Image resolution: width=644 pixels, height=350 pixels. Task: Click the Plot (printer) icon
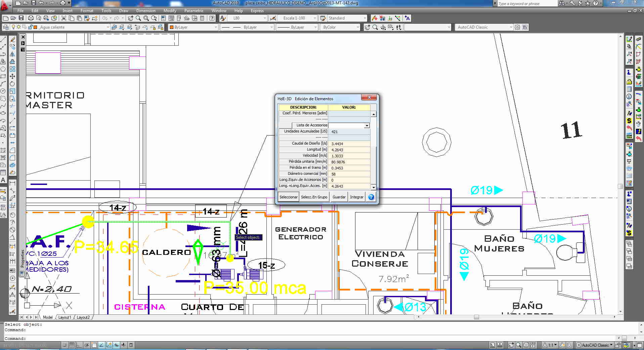pyautogui.click(x=31, y=18)
